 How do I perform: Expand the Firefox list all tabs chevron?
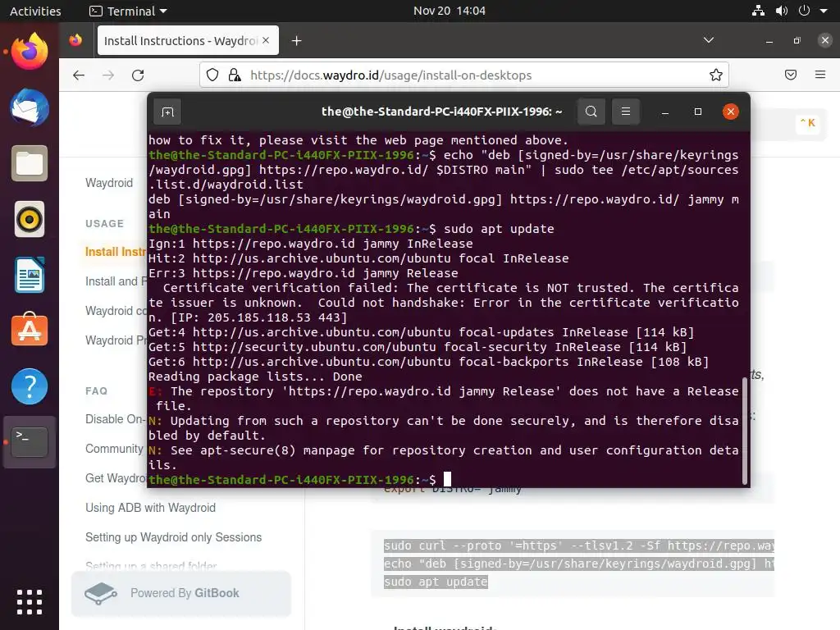pos(708,40)
